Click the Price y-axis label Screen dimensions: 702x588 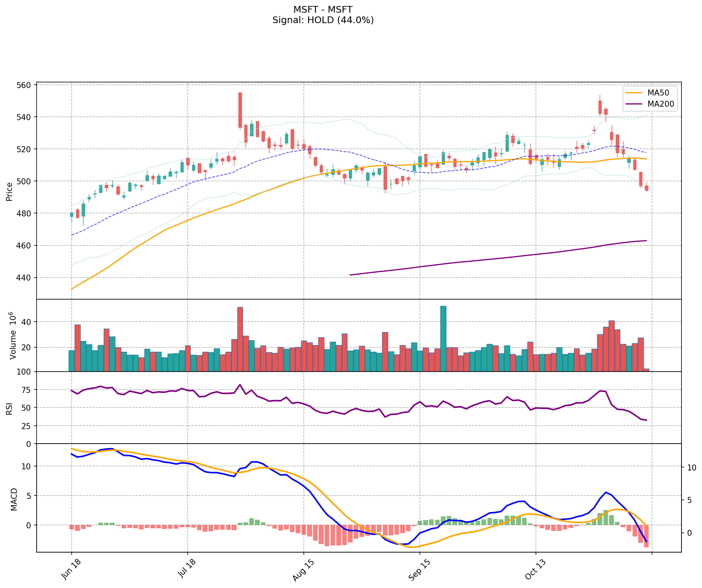coord(9,191)
